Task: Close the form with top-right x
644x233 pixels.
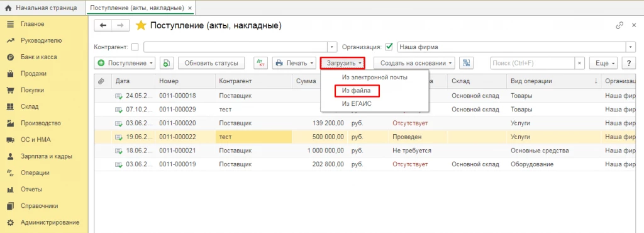Action: tap(634, 25)
